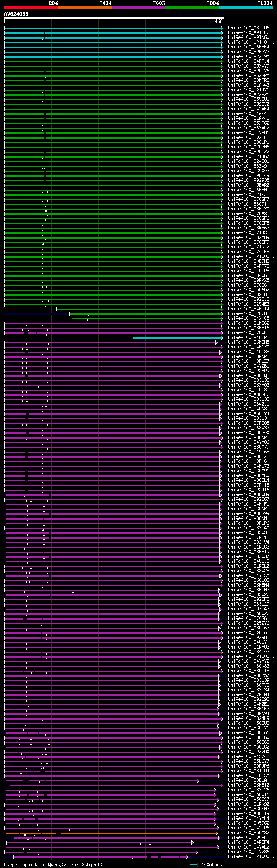Click label UniRef100_Q39002
277x868 pixels.
[248, 171]
